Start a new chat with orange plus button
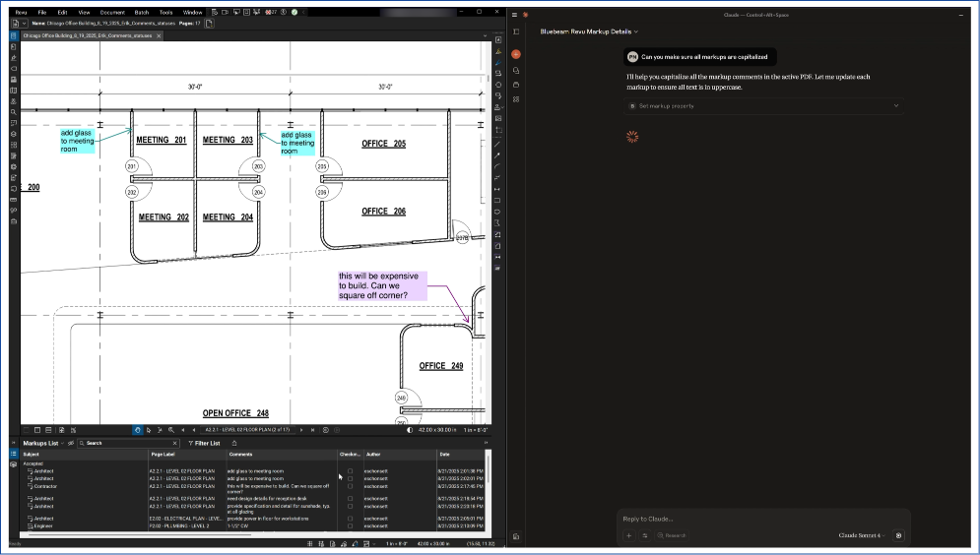Viewport: 980px width, 555px height. coord(516,54)
